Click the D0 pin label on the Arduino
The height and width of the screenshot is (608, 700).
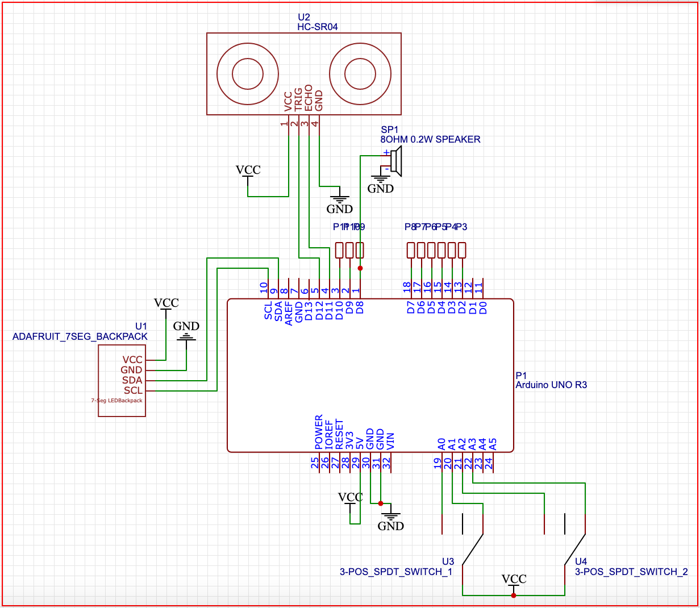click(x=482, y=308)
